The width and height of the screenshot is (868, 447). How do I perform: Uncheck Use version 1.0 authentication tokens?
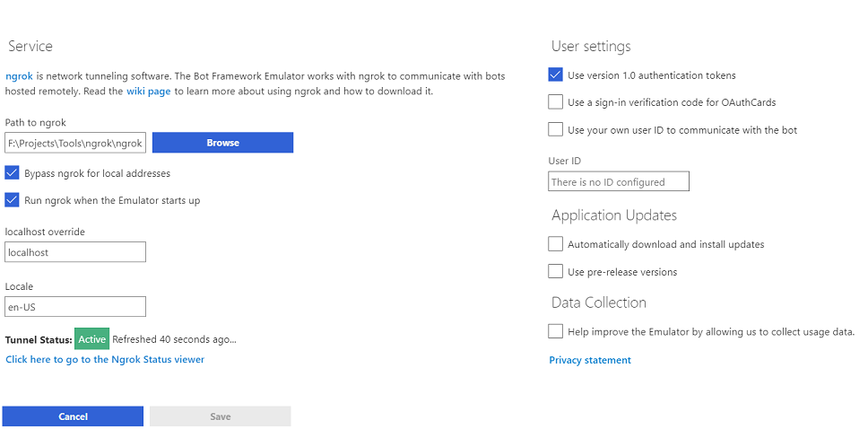tap(555, 74)
